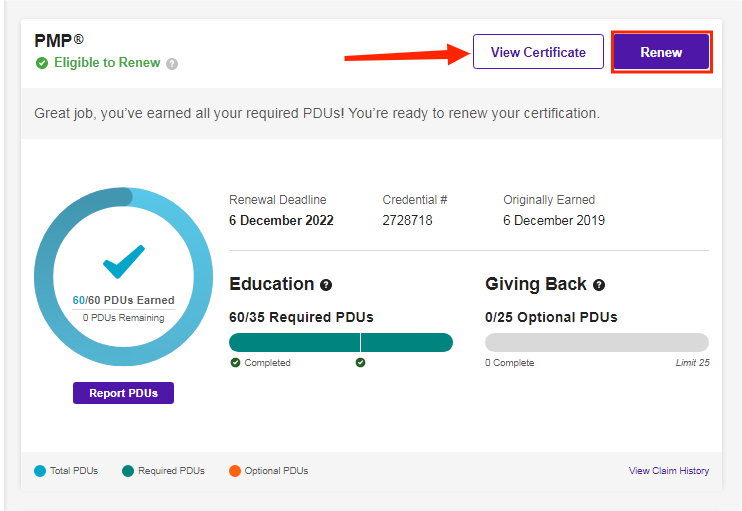Open the View Claim History link
The height and width of the screenshot is (511, 742).
(x=669, y=471)
